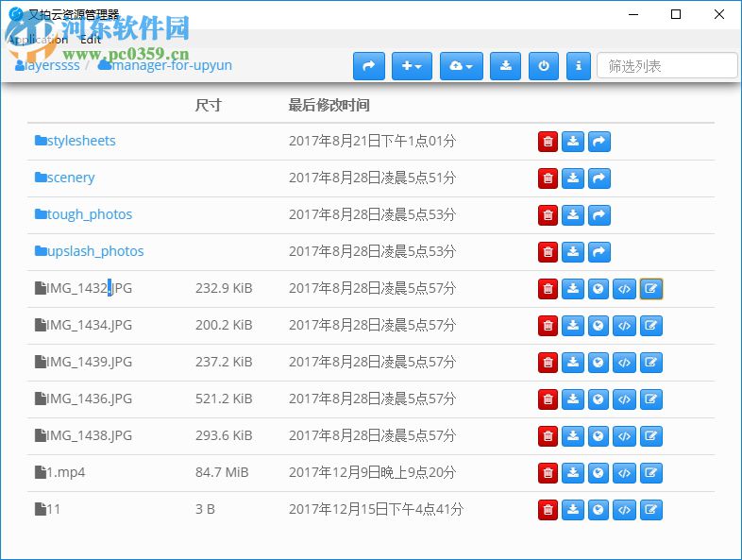Click edit icon for 1.mp4
The height and width of the screenshot is (560, 742).
[x=651, y=473]
